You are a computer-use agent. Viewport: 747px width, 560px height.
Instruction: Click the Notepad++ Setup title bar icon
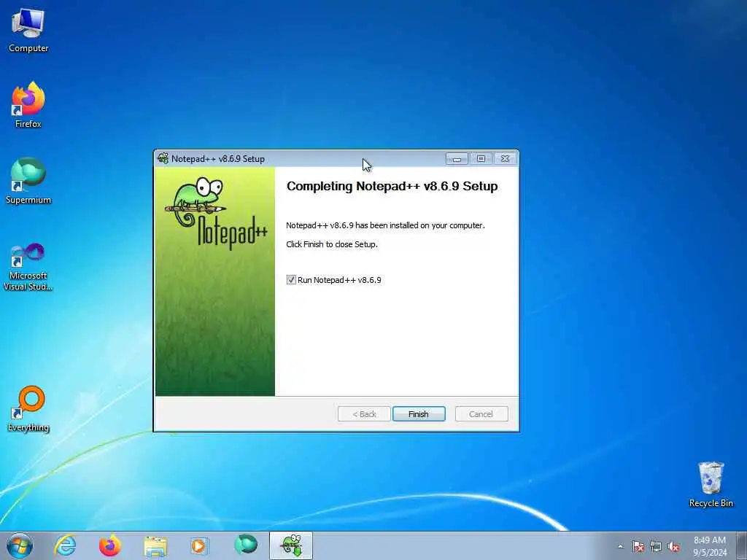pos(163,158)
